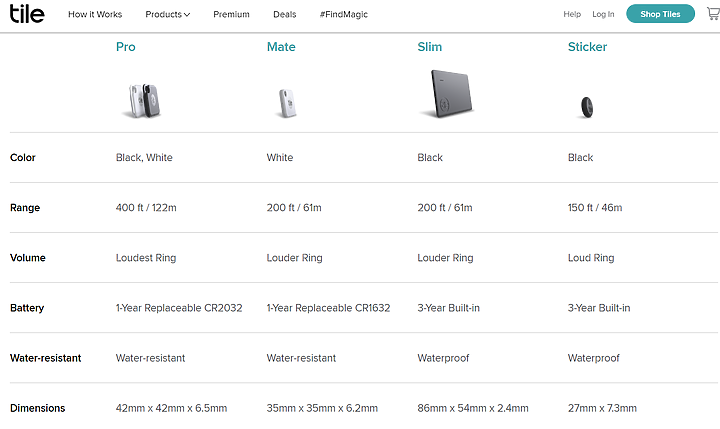This screenshot has height=429, width=720.
Task: Click the Tile Sticker product image
Action: (587, 107)
